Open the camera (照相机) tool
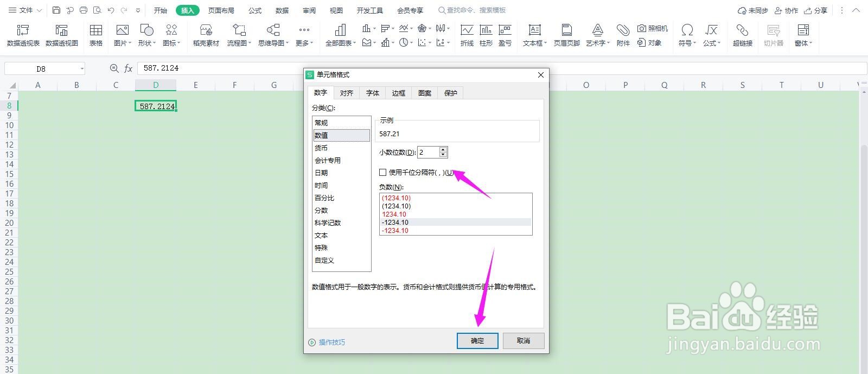The image size is (868, 374). coord(653,28)
